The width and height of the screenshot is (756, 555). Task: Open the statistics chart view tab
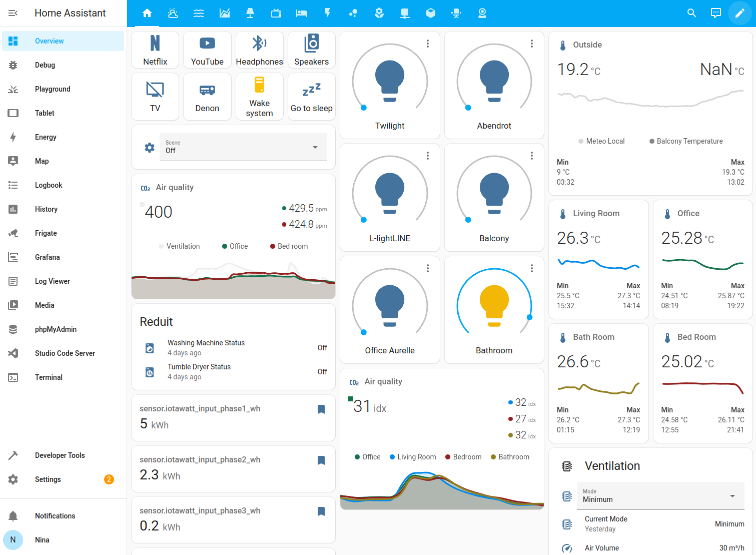pyautogui.click(x=225, y=13)
